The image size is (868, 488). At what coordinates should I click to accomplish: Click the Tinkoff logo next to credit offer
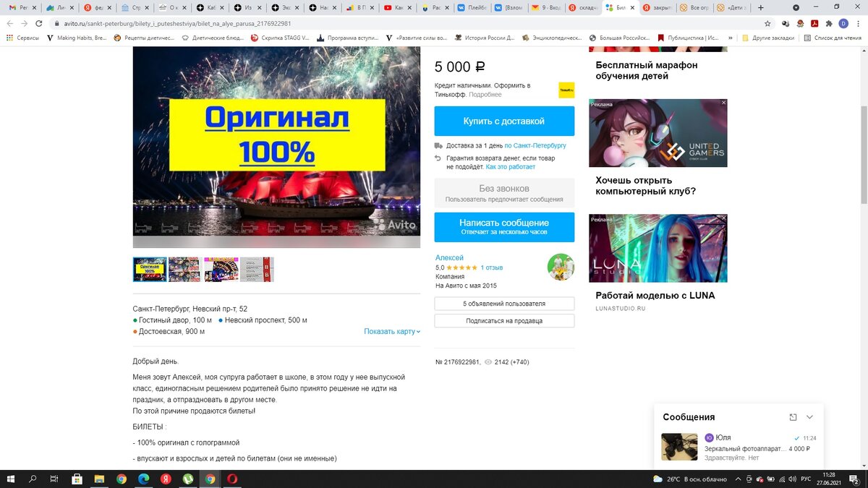pyautogui.click(x=565, y=89)
